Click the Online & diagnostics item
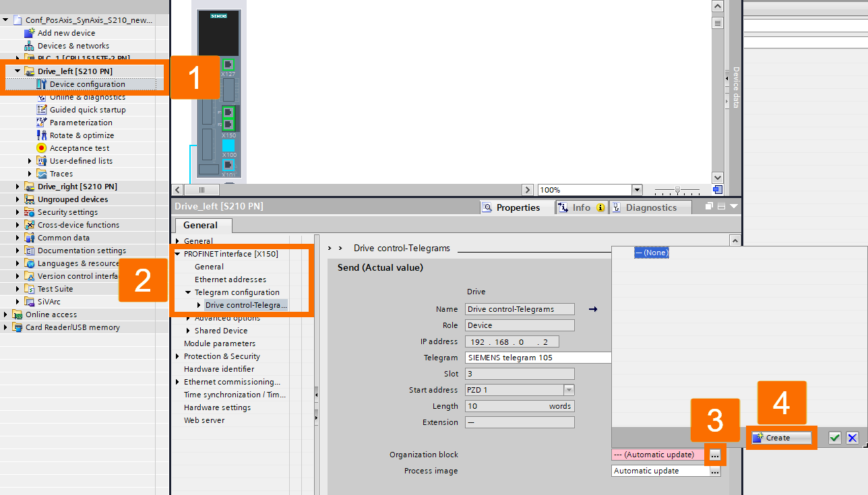Image resolution: width=868 pixels, height=495 pixels. 88,98
